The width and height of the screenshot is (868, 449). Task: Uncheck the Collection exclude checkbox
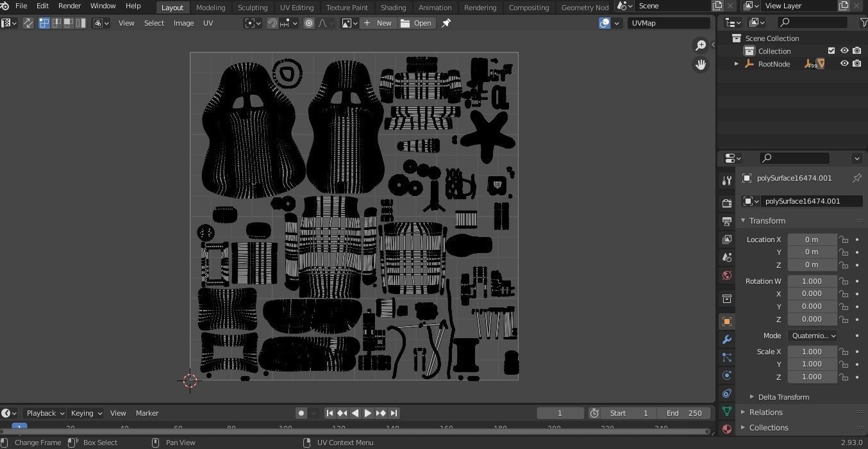tap(831, 51)
